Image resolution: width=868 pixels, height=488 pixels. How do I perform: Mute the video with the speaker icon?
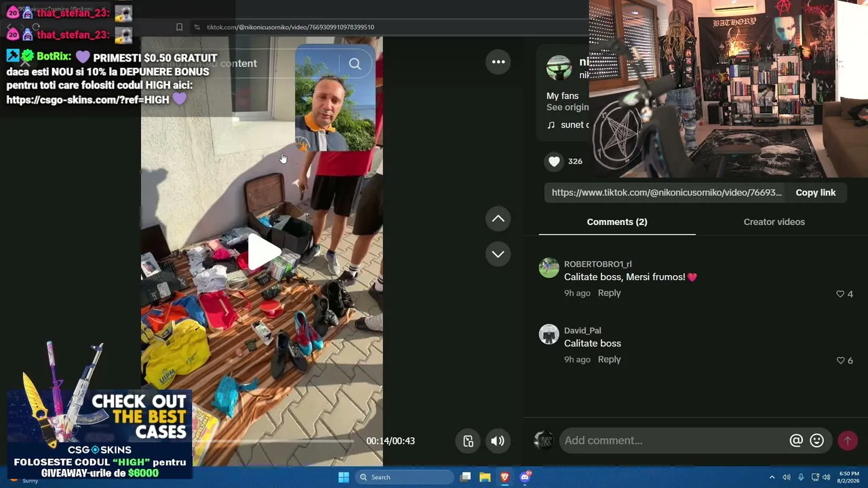(498, 441)
